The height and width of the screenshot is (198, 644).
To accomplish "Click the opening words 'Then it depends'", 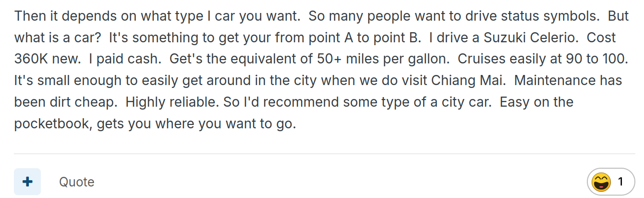I will [63, 16].
